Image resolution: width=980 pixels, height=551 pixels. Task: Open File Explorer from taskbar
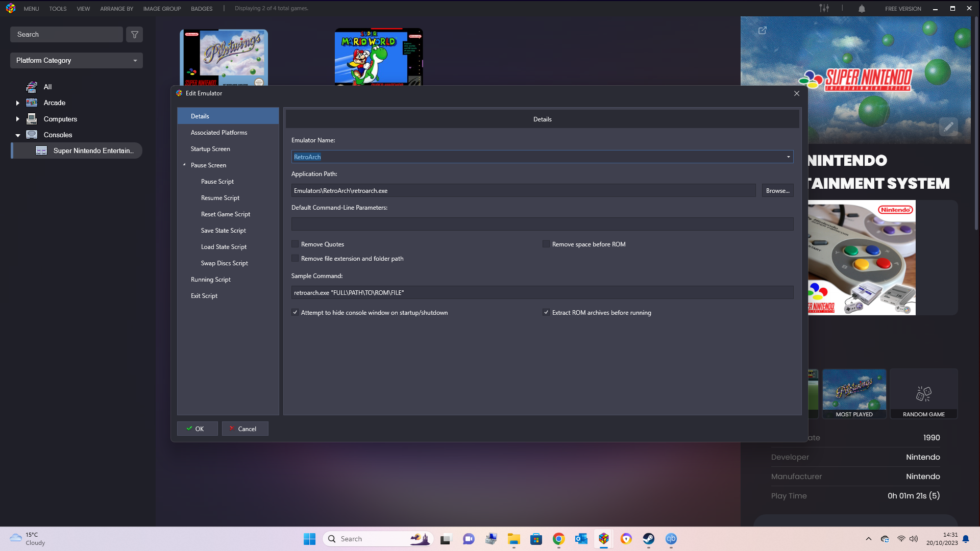click(513, 539)
